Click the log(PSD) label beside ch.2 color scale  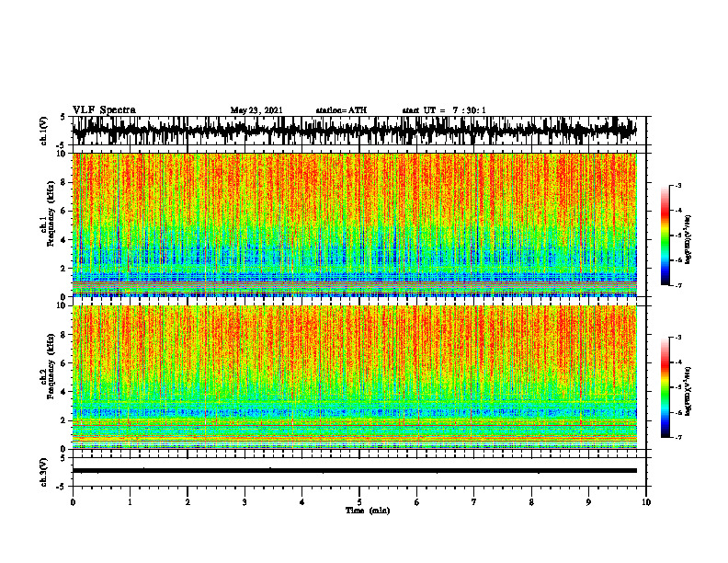tap(688, 391)
